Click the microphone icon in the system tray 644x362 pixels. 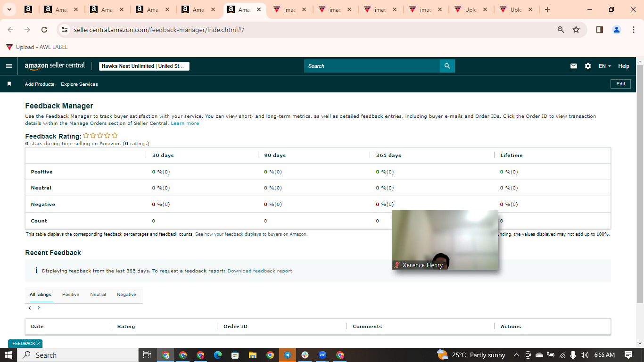573,355
